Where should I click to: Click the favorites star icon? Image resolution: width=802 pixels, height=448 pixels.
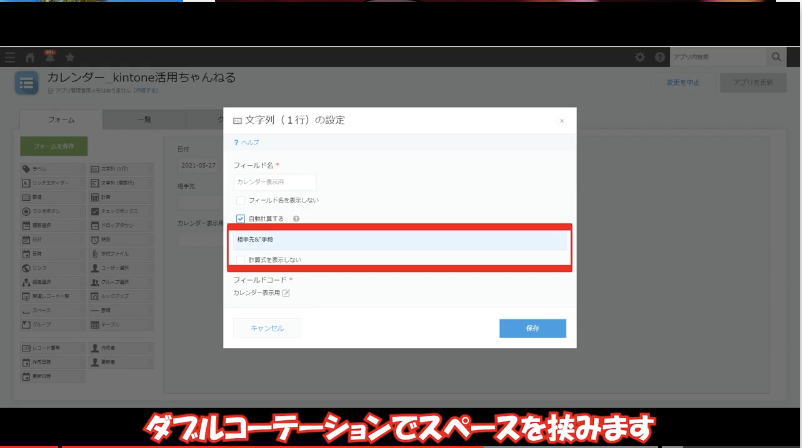(x=70, y=57)
